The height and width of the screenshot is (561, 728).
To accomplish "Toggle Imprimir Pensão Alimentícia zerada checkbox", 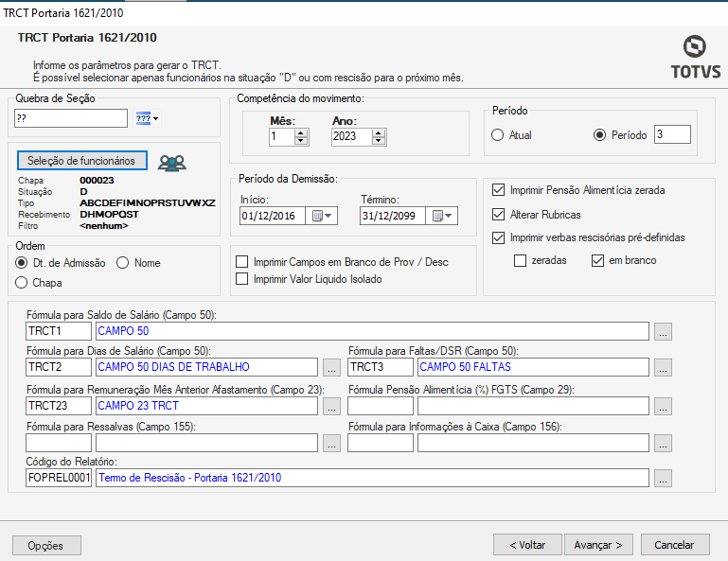I will click(x=499, y=190).
